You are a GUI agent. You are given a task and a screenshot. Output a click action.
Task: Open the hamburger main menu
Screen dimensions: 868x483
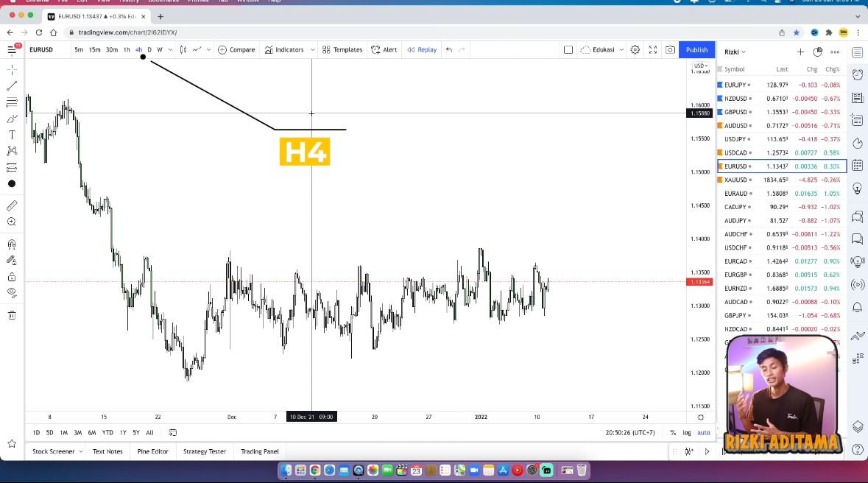pos(12,50)
